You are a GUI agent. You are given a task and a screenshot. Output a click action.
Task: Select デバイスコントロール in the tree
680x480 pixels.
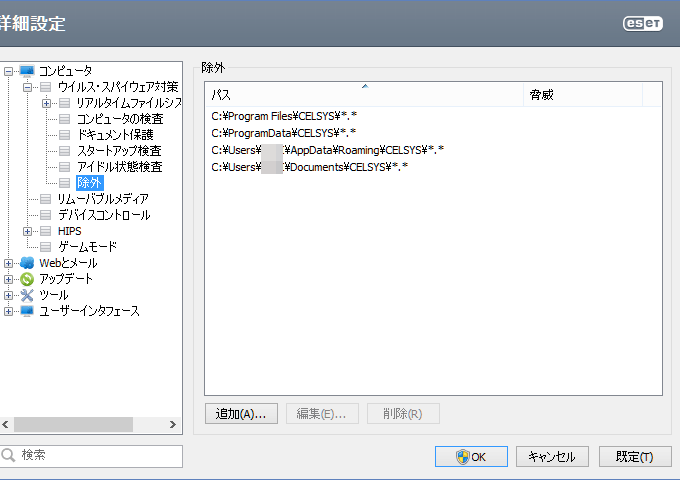pyautogui.click(x=104, y=215)
